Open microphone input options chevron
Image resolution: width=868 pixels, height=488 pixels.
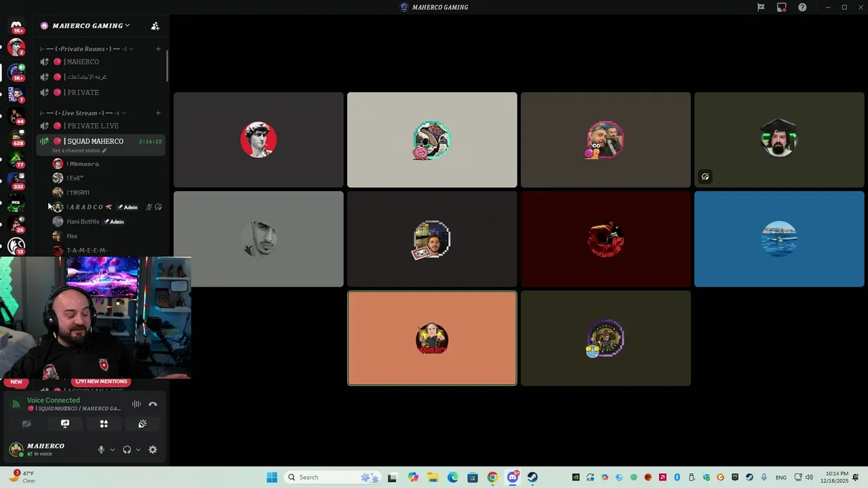pyautogui.click(x=113, y=449)
